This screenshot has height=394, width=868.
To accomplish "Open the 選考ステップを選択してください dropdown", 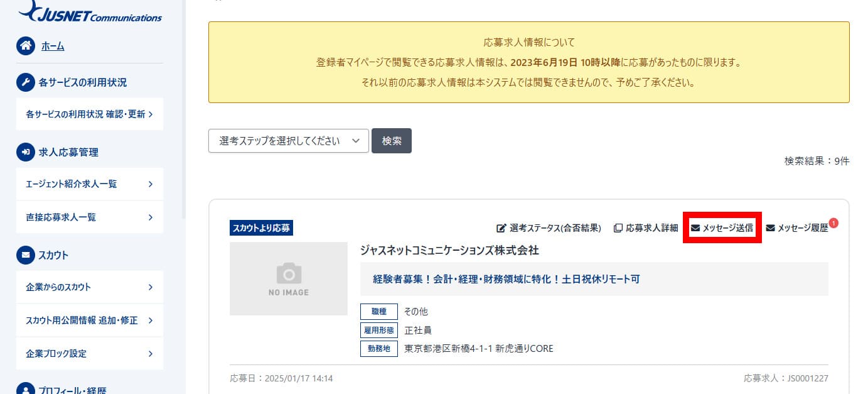I will tap(288, 141).
